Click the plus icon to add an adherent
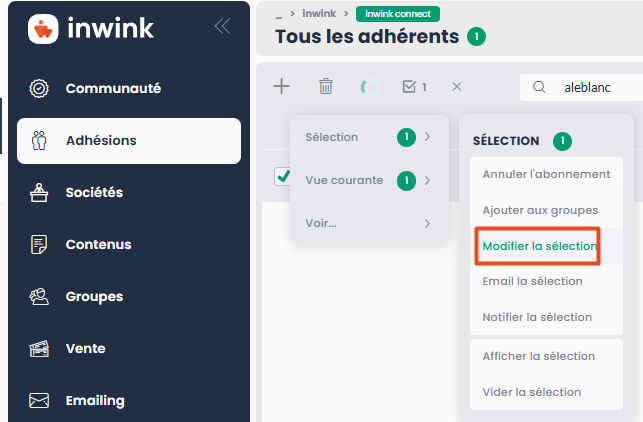The height and width of the screenshot is (422, 643). [282, 87]
